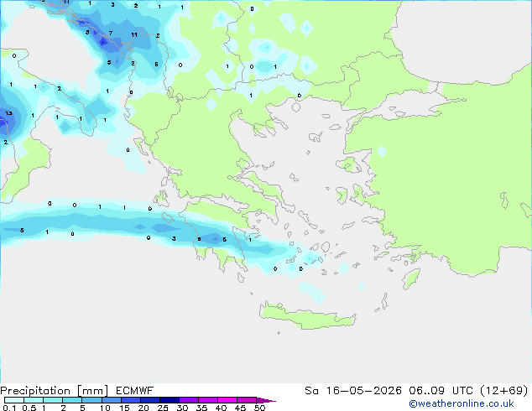
Task: Click the island of Crete on the map
Action: pyautogui.click(x=307, y=317)
